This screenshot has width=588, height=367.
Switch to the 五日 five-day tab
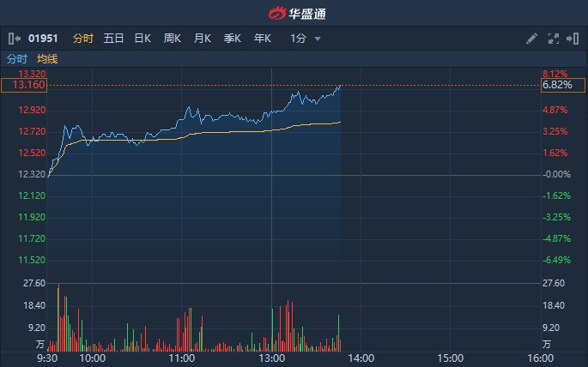(113, 39)
